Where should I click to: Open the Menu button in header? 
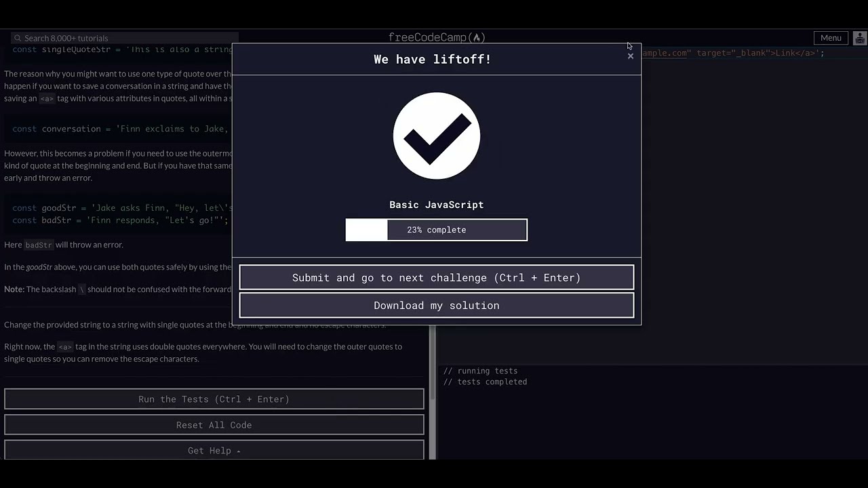[x=831, y=38]
